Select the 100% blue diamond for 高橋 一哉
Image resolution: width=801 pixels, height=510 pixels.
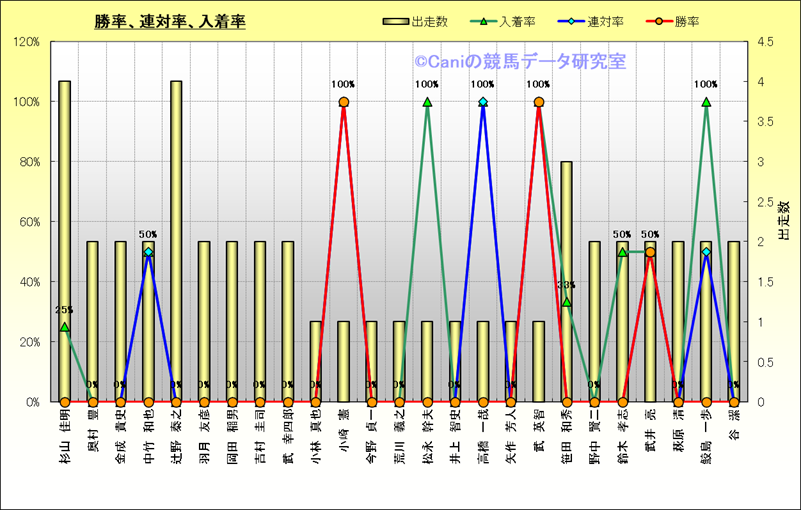(x=483, y=102)
